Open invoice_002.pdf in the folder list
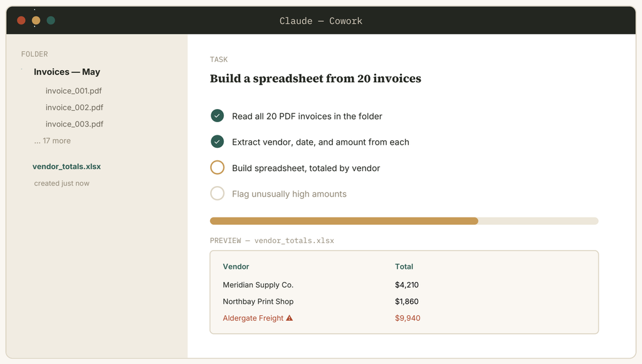The height and width of the screenshot is (364, 642). click(x=75, y=108)
